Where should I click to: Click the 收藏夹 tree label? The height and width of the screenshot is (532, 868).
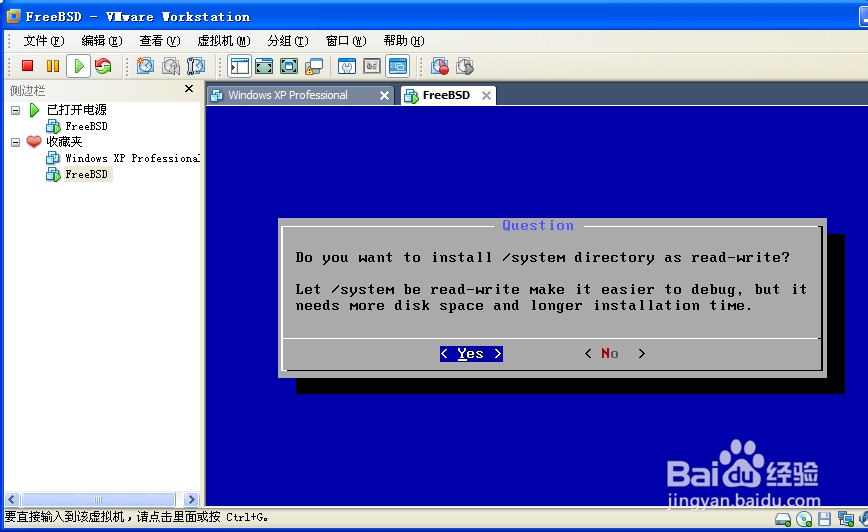[64, 142]
